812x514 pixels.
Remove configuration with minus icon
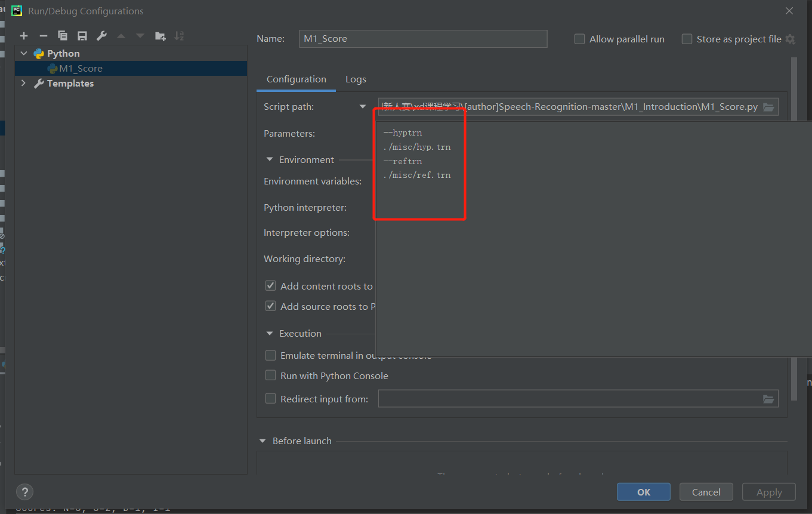pos(43,36)
